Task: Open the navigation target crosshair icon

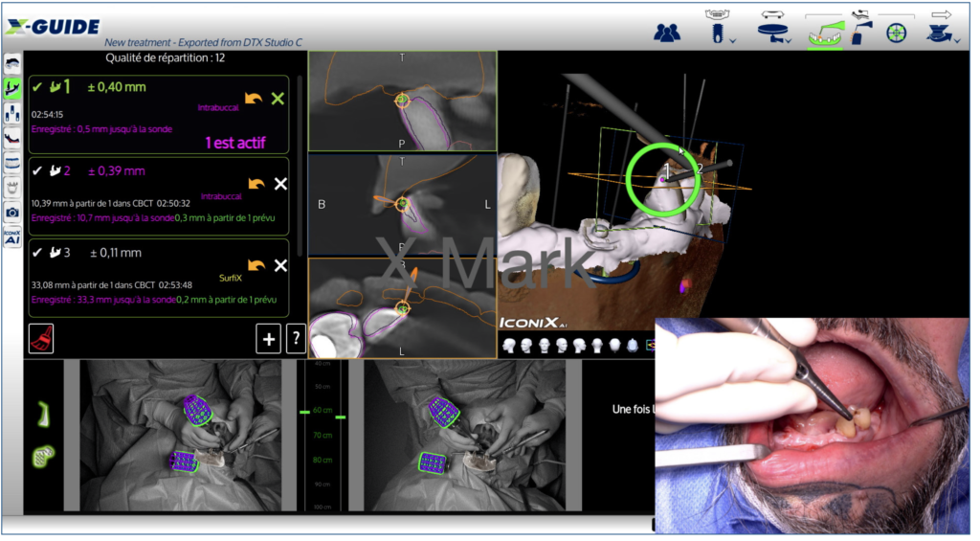Action: 896,33
